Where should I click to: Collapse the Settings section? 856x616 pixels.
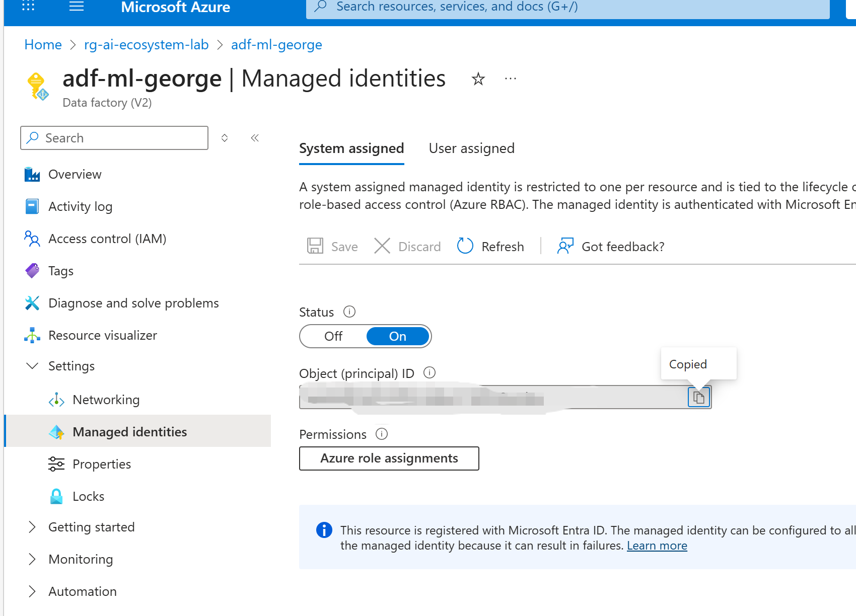[x=32, y=366]
